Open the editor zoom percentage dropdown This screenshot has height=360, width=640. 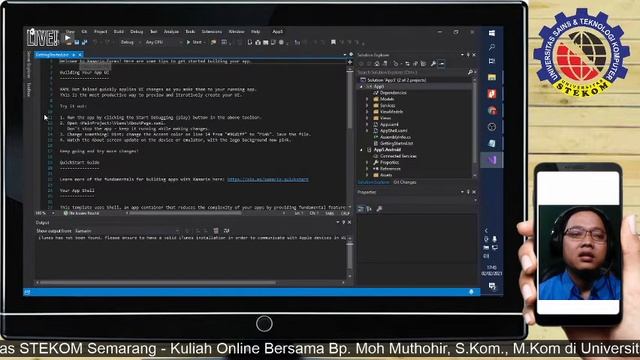(x=45, y=213)
